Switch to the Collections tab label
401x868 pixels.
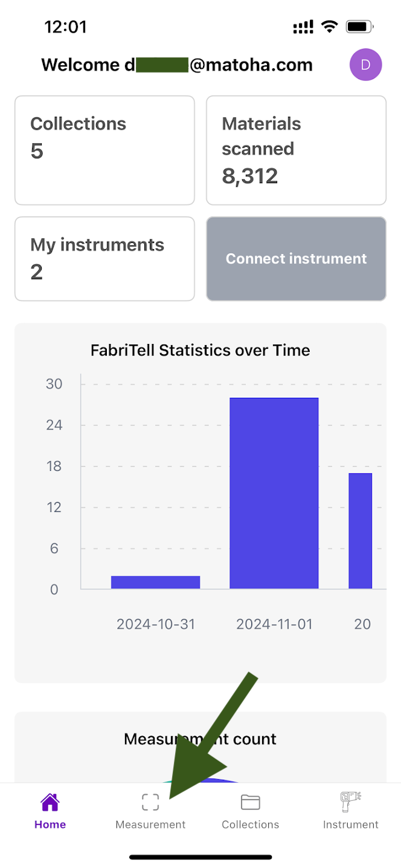pos(250,824)
